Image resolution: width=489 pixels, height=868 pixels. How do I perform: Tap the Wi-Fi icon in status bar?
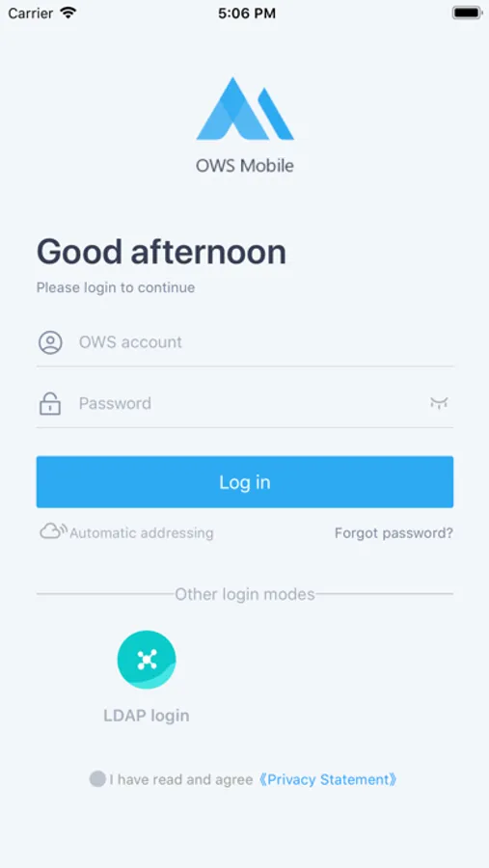(68, 13)
